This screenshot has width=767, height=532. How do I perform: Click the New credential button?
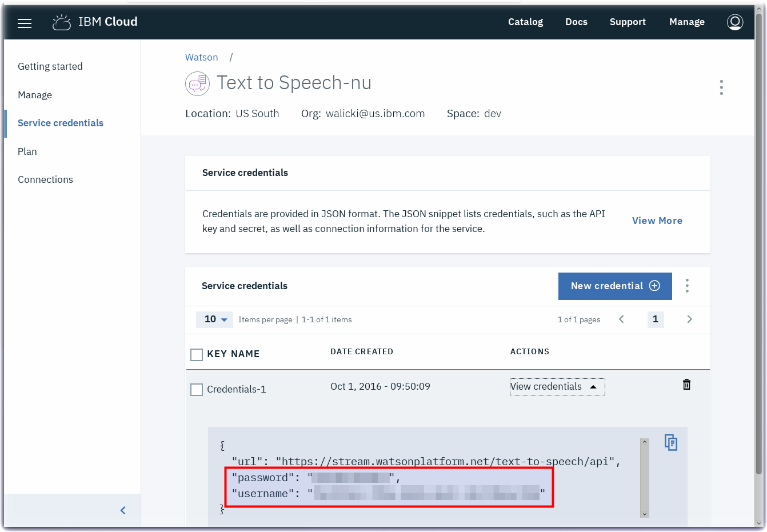point(615,286)
